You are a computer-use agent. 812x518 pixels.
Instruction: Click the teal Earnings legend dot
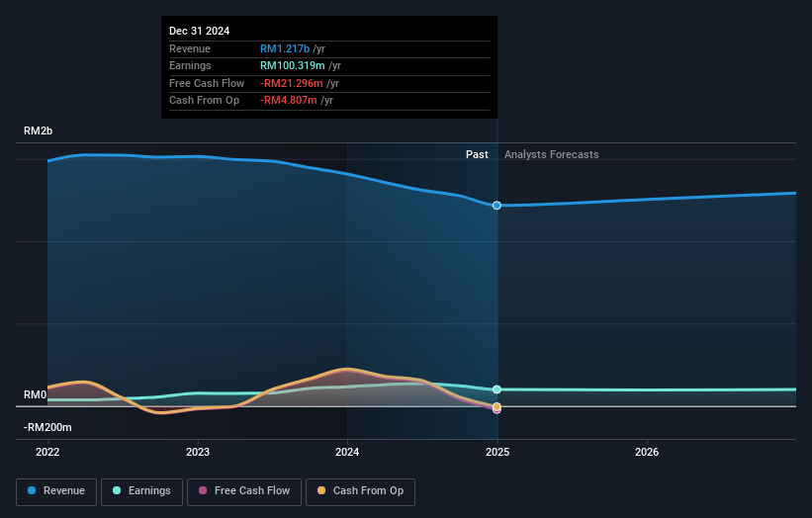tap(117, 490)
